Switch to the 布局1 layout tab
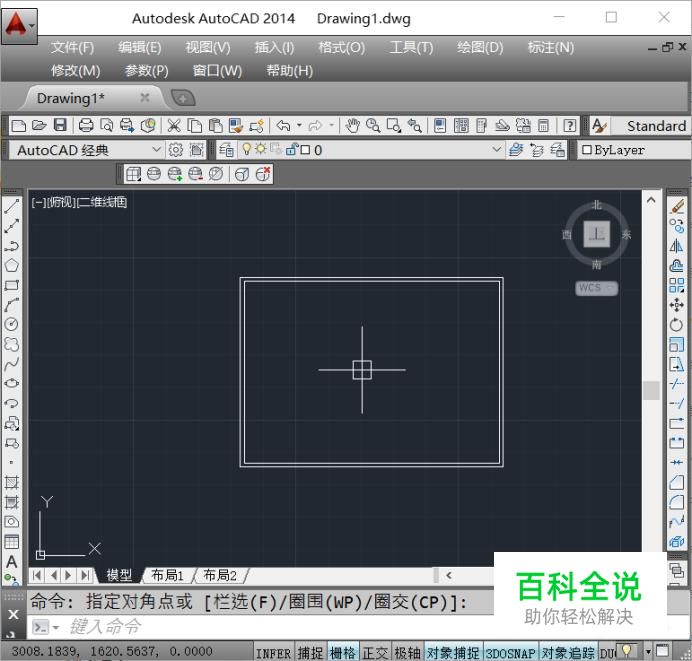Screen dimensions: 692x661 click(167, 575)
